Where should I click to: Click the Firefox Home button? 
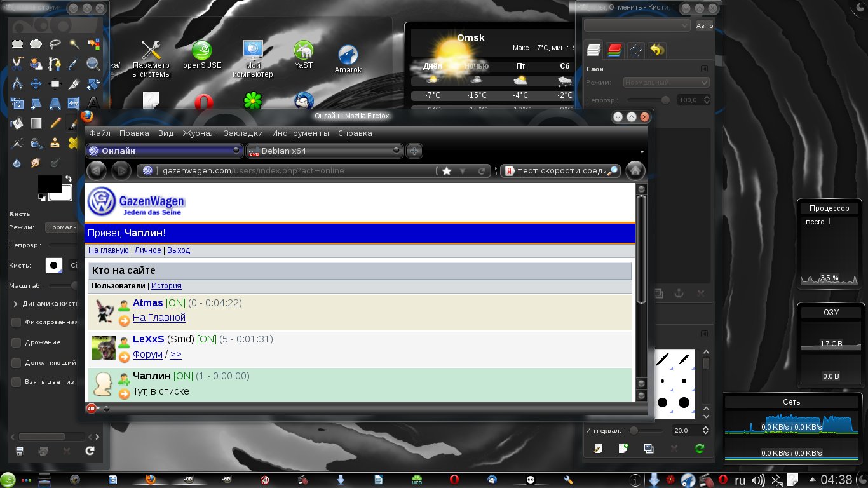click(x=635, y=170)
